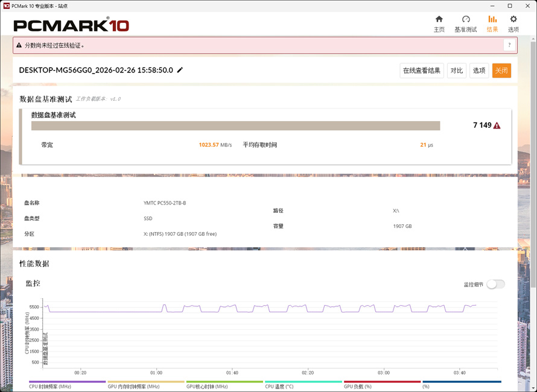Image resolution: width=537 pixels, height=392 pixels.
Task: Click the PCMark 10 title bar app icon
Action: coord(6,5)
